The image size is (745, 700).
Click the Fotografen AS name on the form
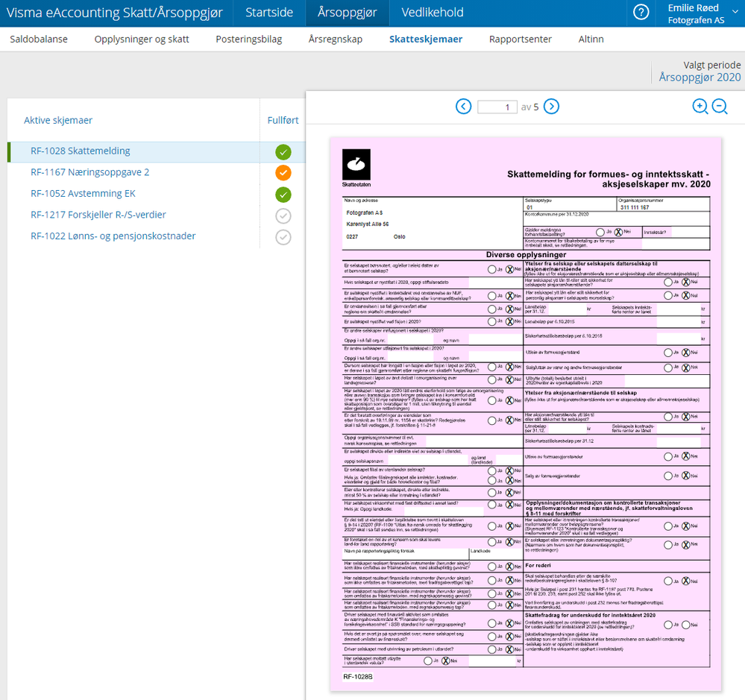pyautogui.click(x=365, y=212)
